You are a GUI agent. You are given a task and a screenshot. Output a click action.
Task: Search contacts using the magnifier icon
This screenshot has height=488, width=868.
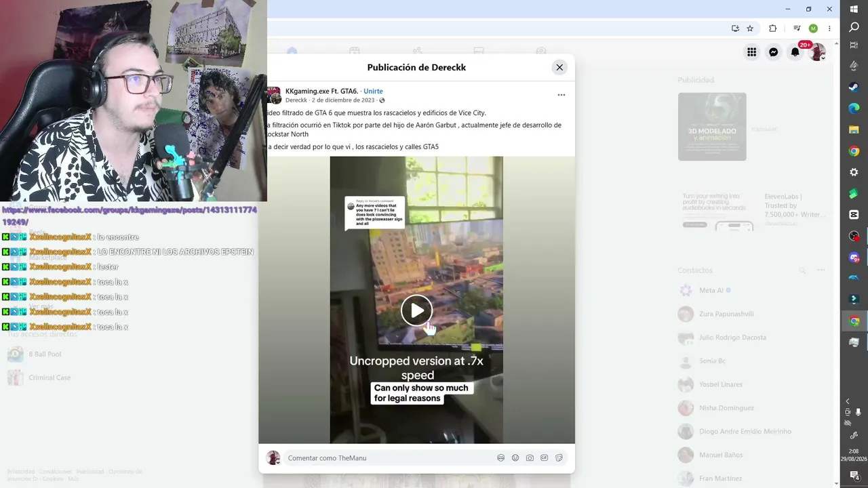(x=802, y=270)
